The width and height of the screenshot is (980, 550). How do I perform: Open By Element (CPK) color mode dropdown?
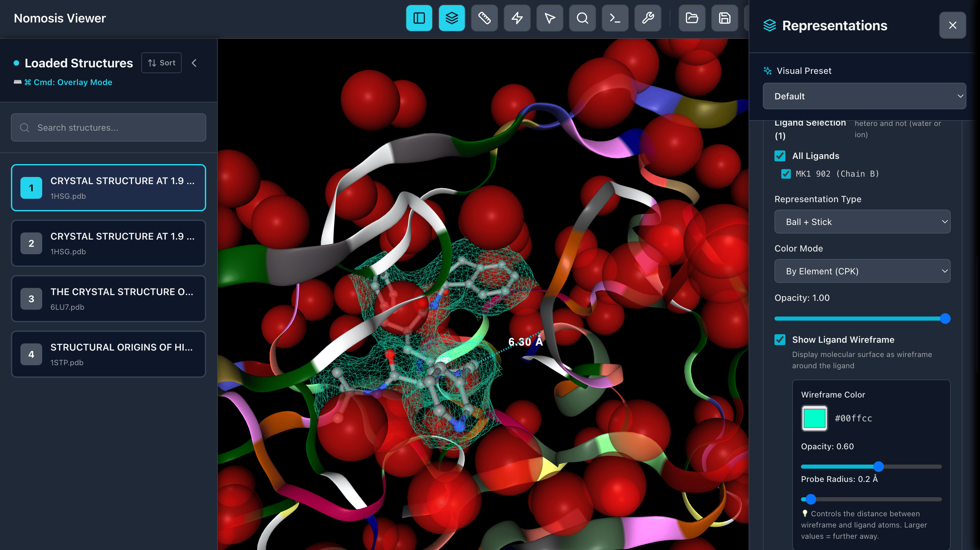pos(862,271)
